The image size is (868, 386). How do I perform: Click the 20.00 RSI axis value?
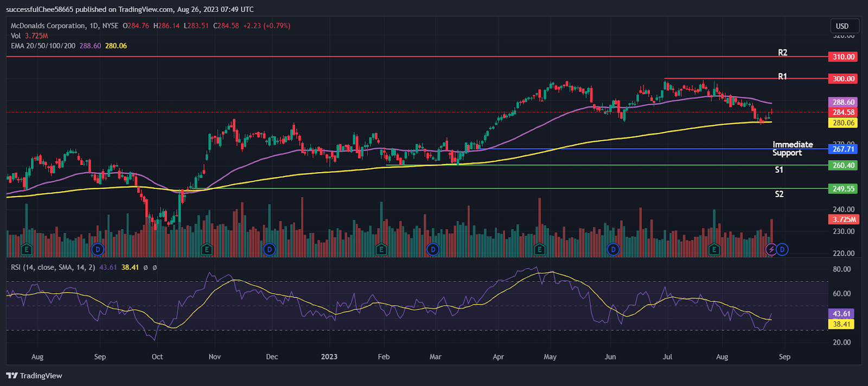pyautogui.click(x=842, y=343)
